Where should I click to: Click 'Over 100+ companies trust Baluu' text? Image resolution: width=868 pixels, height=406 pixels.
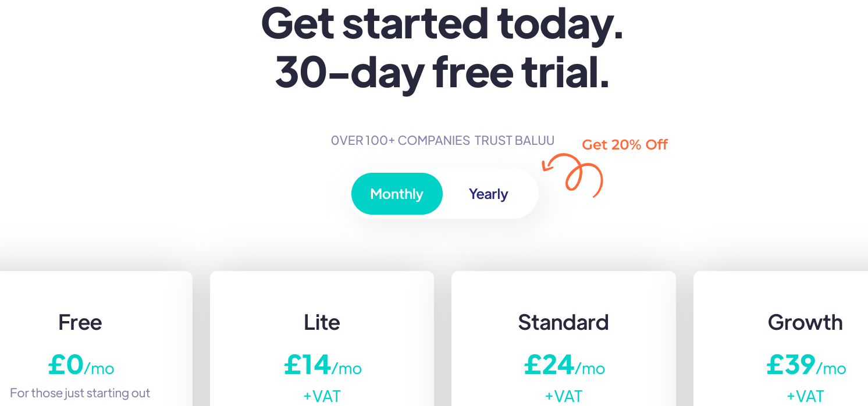(442, 141)
